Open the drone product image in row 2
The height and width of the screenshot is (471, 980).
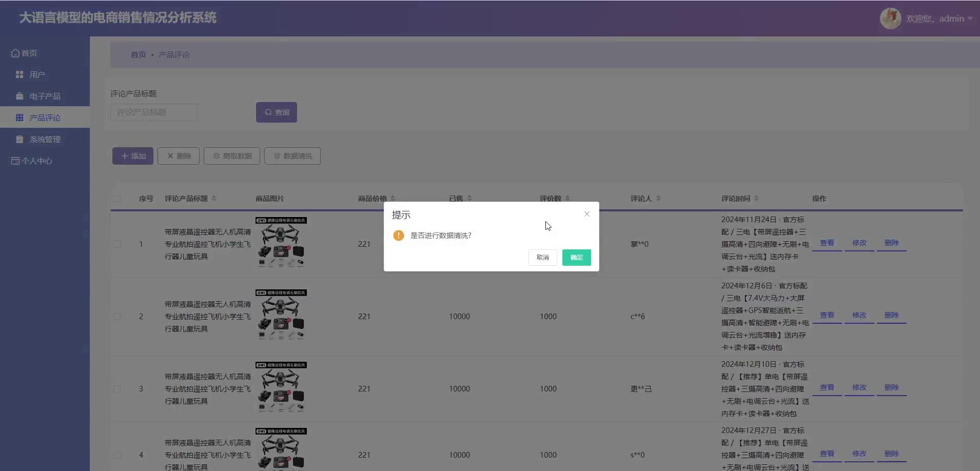[281, 315]
